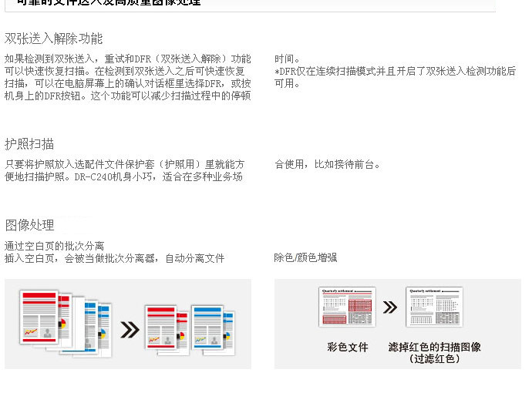This screenshot has width=532, height=393.
Task: Select the 护照扫描 heading
Action: 29,144
